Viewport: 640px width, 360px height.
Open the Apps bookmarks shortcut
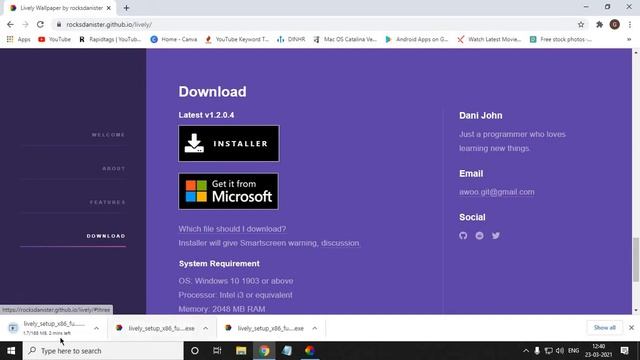tap(18, 39)
